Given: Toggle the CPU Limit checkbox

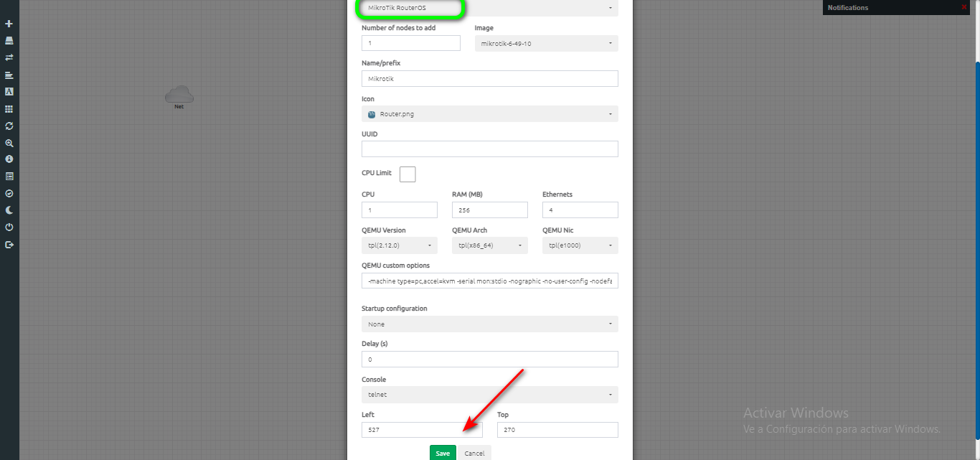Looking at the screenshot, I should pos(407,174).
